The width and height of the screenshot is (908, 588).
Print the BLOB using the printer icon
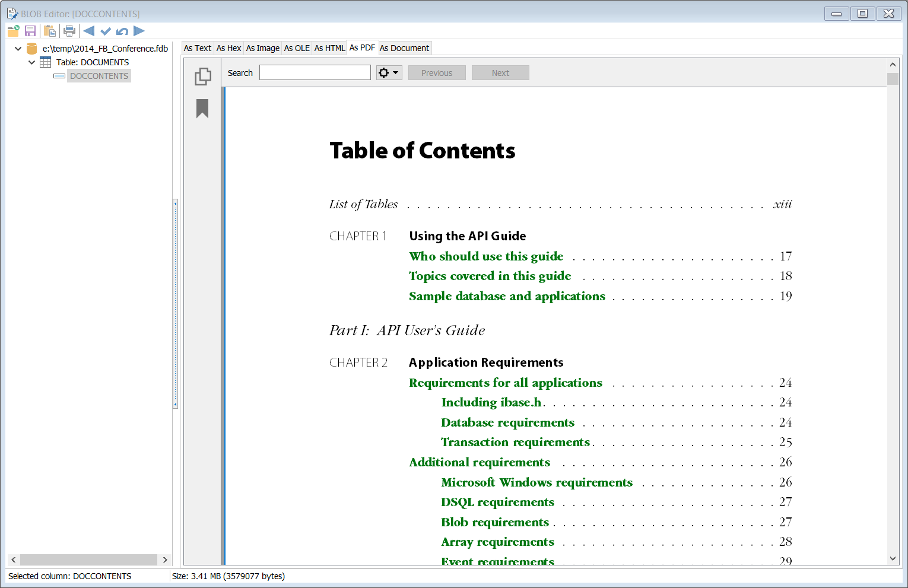click(69, 31)
